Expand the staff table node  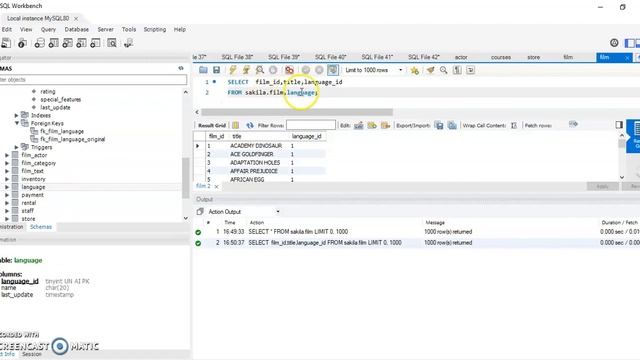(7, 211)
